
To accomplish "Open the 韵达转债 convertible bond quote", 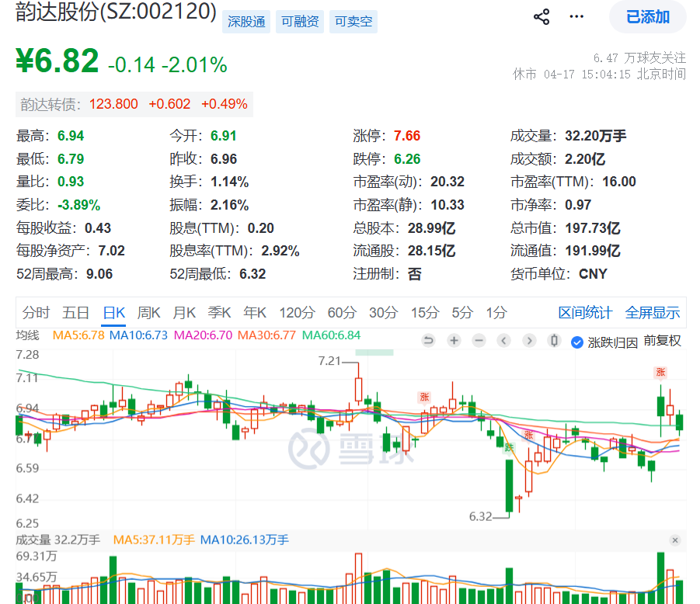I will coord(134,104).
